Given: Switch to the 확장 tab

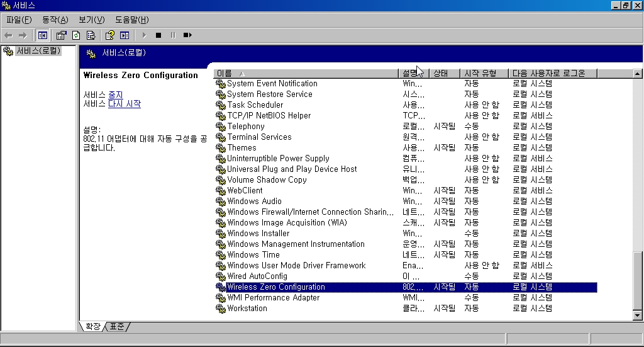Looking at the screenshot, I should [x=93, y=326].
